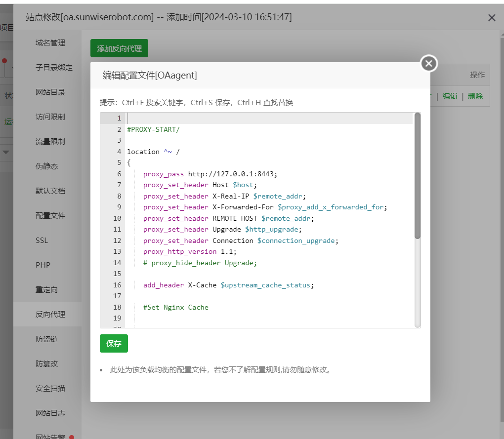Open the 伪静态 tab
The height and width of the screenshot is (439, 504).
[x=47, y=166]
